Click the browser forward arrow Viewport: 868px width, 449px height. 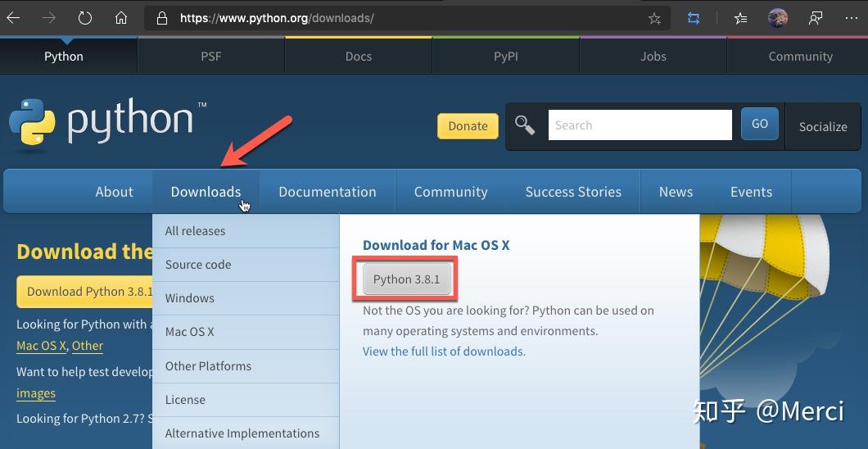click(x=49, y=18)
